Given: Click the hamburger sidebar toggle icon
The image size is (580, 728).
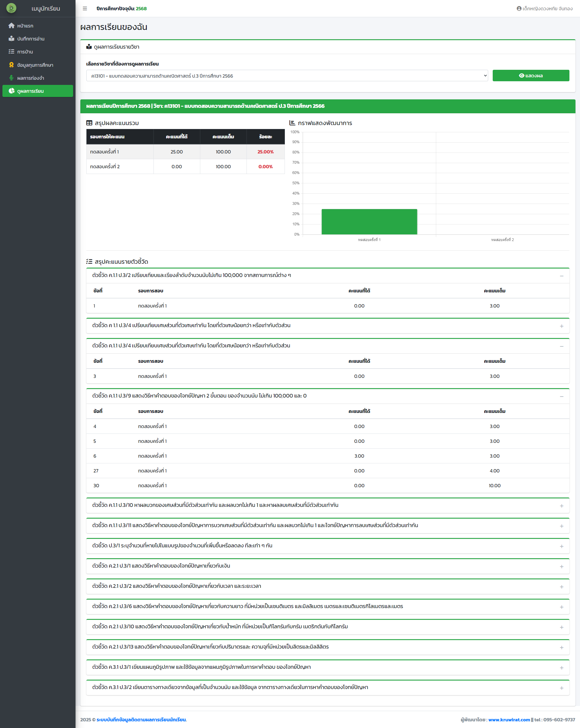Looking at the screenshot, I should (85, 8).
